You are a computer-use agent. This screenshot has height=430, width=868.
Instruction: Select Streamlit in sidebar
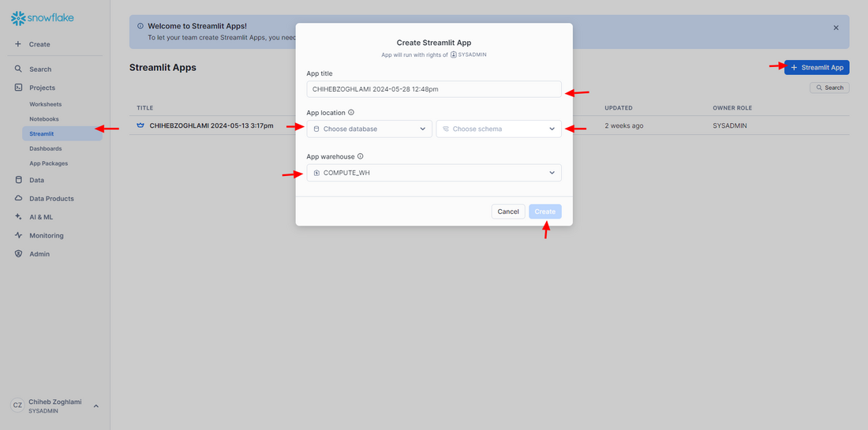point(62,133)
